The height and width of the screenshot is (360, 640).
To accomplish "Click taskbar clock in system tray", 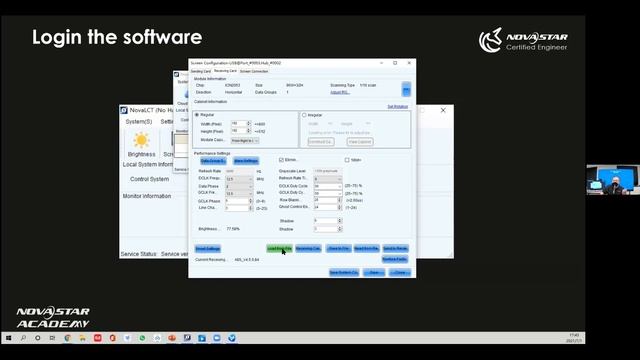I will coord(574,338).
